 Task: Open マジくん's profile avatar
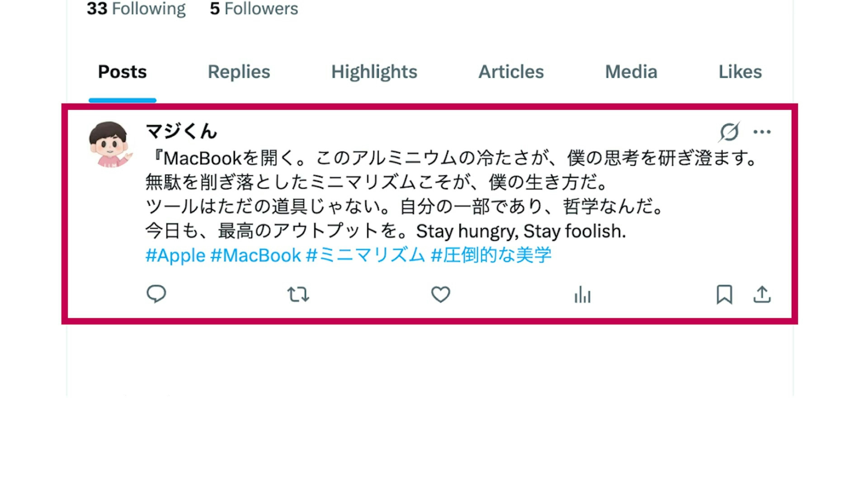(111, 145)
